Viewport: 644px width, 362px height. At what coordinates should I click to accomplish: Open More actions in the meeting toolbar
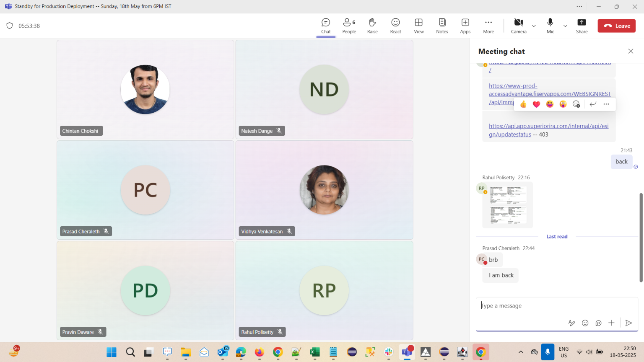488,26
